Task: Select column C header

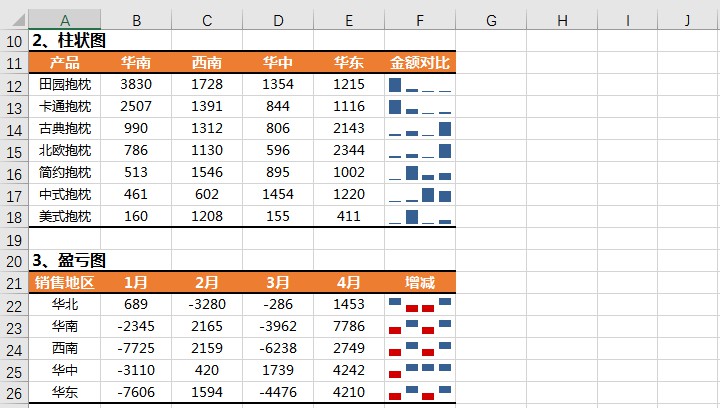Action: coord(207,20)
